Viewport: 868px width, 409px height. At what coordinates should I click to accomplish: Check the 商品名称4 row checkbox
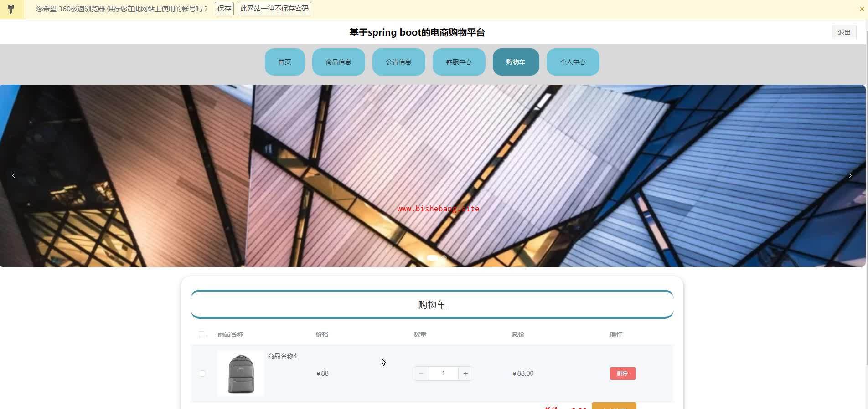pyautogui.click(x=202, y=373)
